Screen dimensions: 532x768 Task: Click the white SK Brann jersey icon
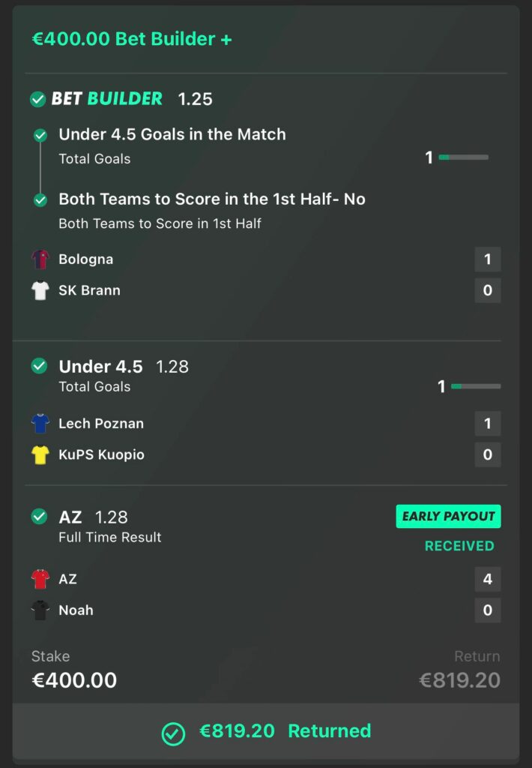click(40, 290)
